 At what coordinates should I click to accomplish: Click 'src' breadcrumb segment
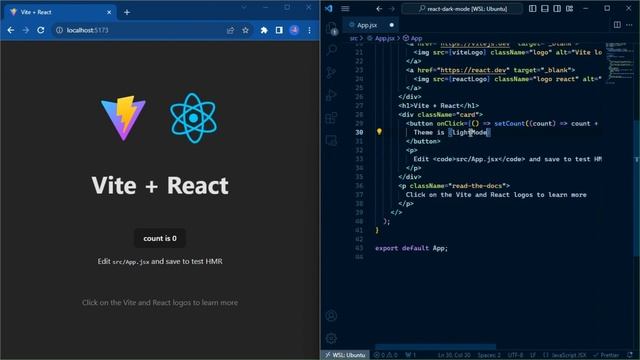point(353,38)
